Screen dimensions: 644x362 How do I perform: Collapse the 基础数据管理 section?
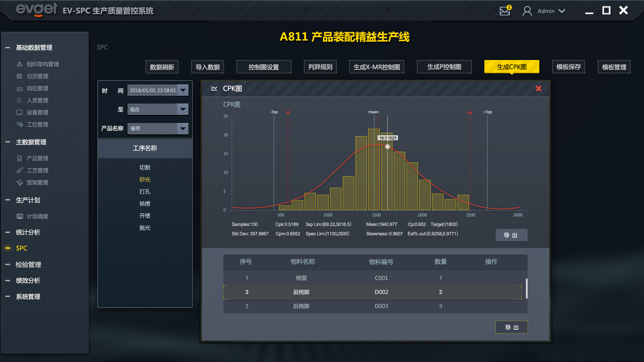pyautogui.click(x=8, y=48)
